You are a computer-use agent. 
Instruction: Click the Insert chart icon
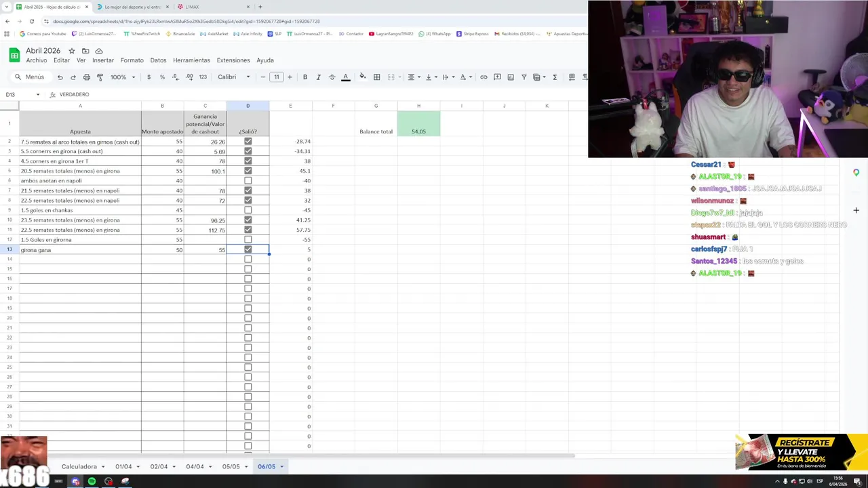(511, 77)
